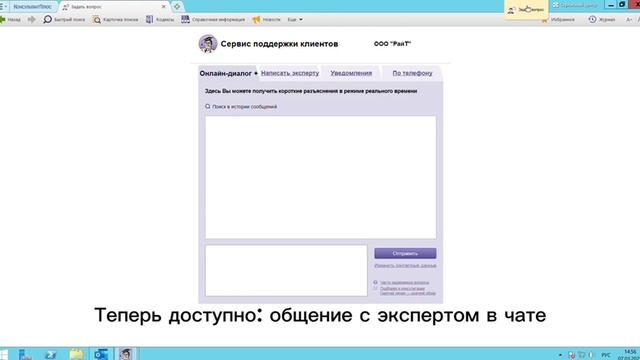
Task: Open Избранное in the toolbar
Action: pyautogui.click(x=558, y=20)
